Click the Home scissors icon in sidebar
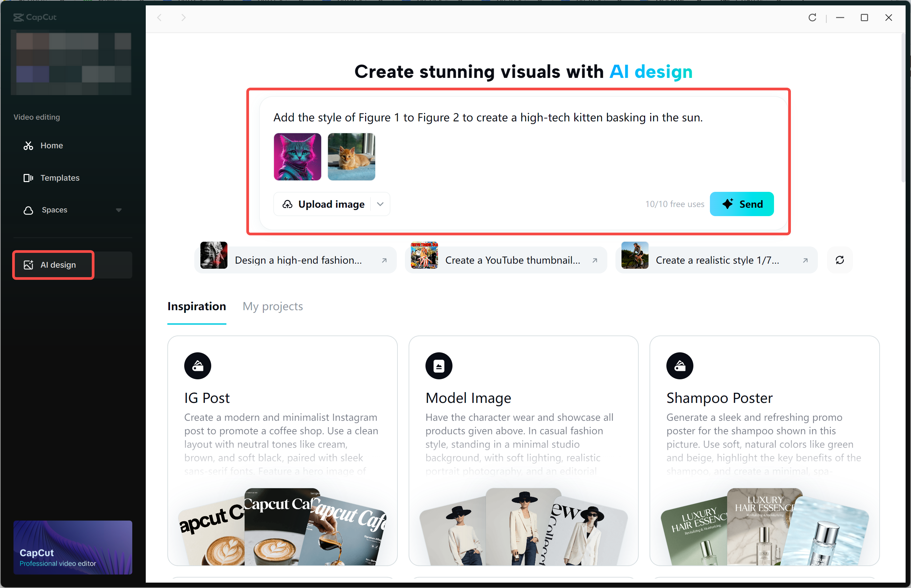911x588 pixels. pos(28,145)
